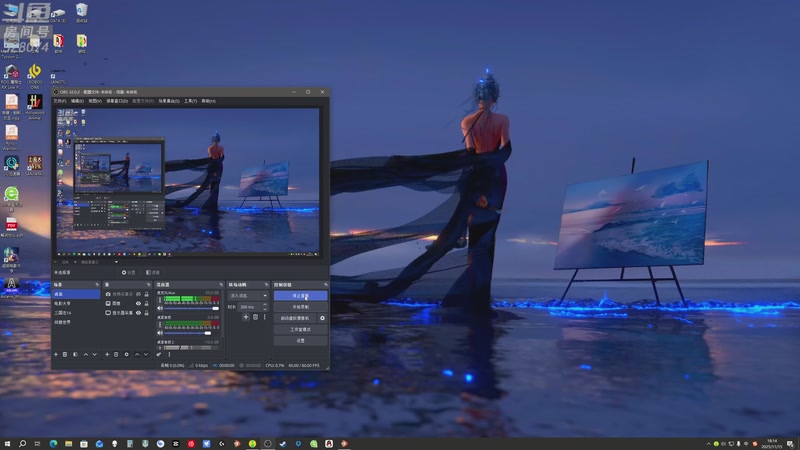800x450 pixels.
Task: Adjust the microphone track volume slider
Action: tap(191, 308)
